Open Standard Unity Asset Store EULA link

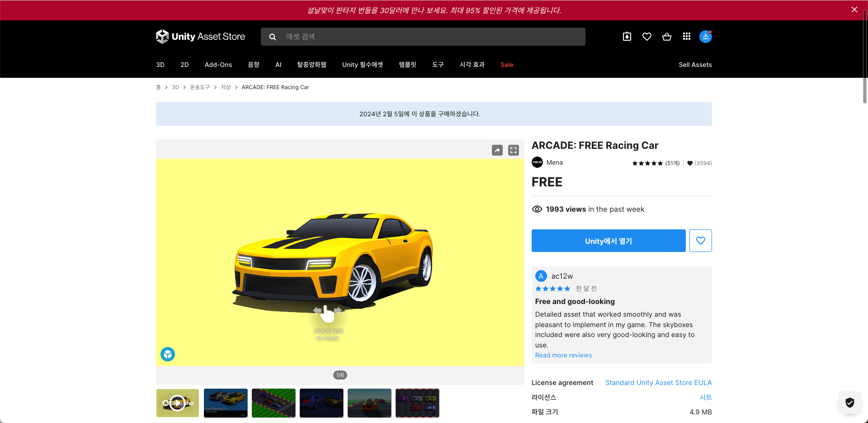(659, 383)
